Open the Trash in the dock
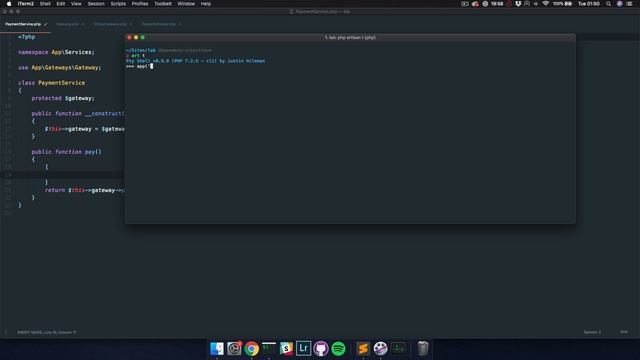This screenshot has width=640, height=360. pyautogui.click(x=423, y=349)
